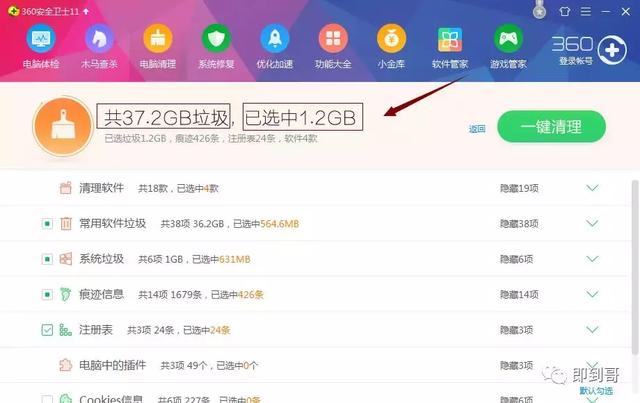The height and width of the screenshot is (403, 640).
Task: Click the 共37.2GB垃圾 heading
Action: click(164, 117)
